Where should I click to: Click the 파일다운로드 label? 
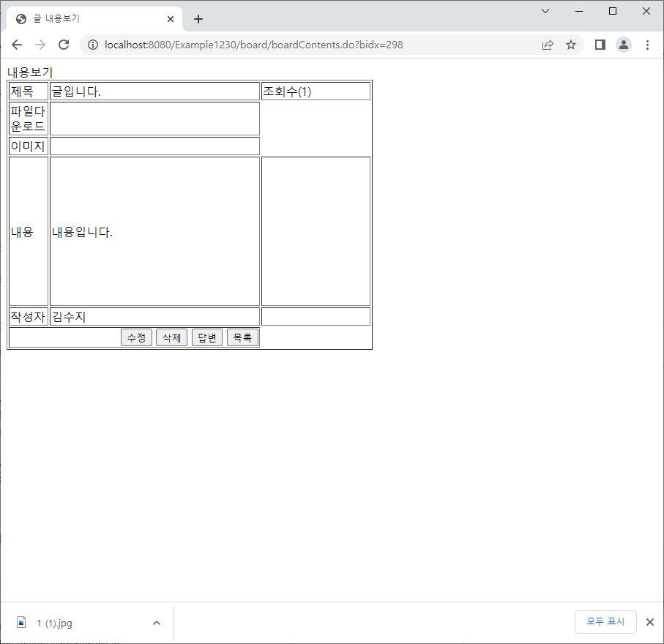click(28, 119)
